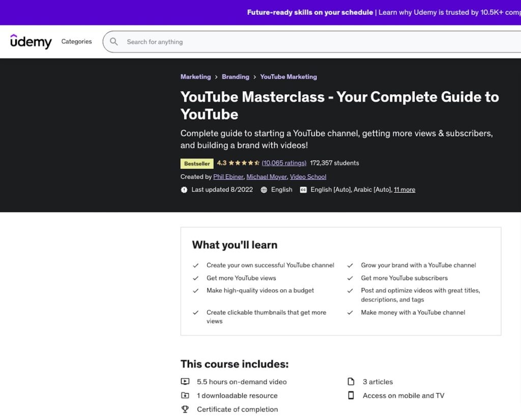The height and width of the screenshot is (420, 521).
Task: Click checkmark beside Grow your brand
Action: 350,265
